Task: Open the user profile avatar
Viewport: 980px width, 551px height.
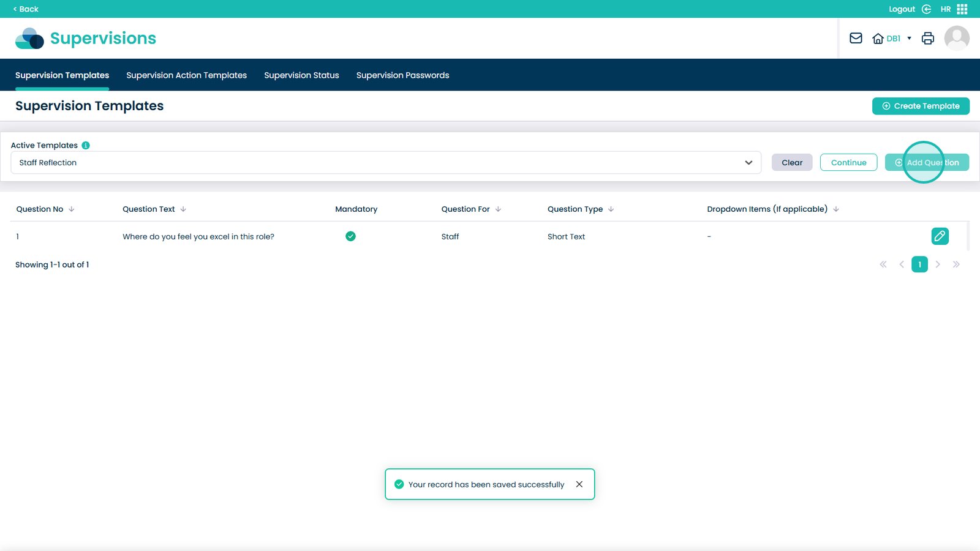Action: point(956,38)
